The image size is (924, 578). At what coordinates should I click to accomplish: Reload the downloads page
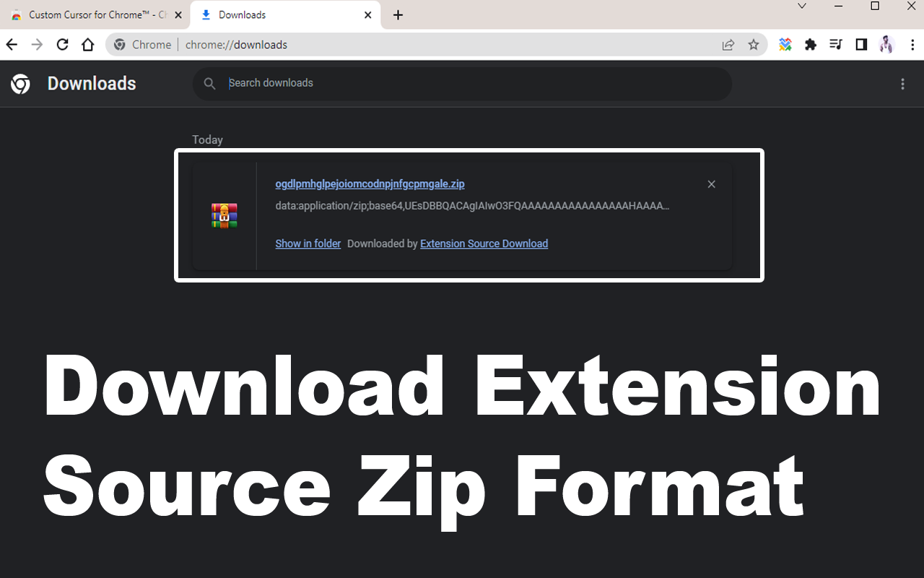63,45
